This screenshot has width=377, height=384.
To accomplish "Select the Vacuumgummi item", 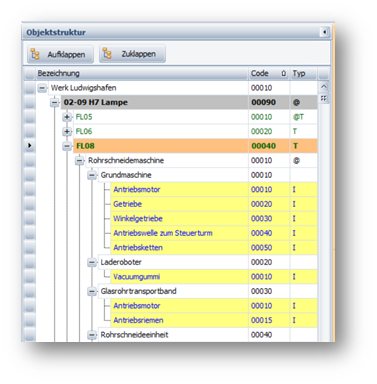I will [136, 277].
